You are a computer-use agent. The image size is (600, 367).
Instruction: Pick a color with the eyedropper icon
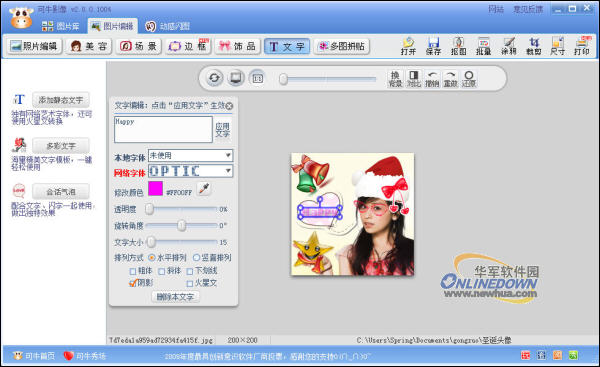tap(204, 188)
